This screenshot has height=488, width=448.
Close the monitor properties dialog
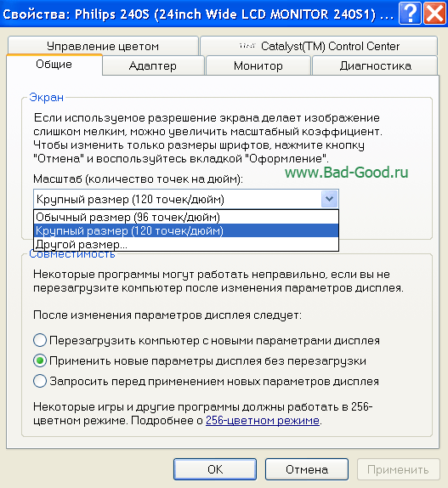[434, 14]
